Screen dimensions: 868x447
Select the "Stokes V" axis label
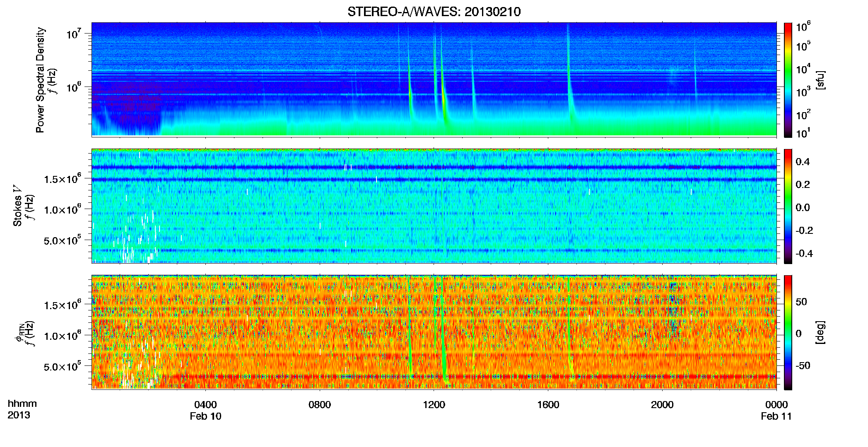click(18, 206)
